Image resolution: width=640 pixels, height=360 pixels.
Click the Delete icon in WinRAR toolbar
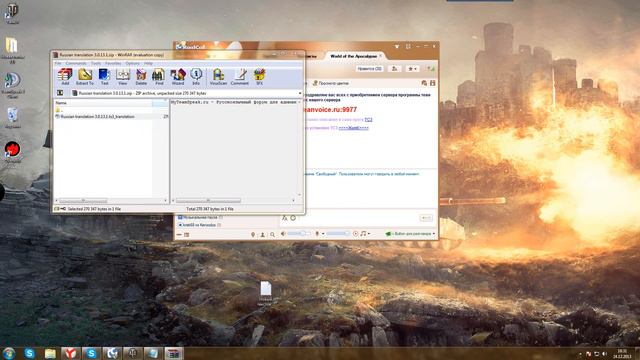coord(141,77)
